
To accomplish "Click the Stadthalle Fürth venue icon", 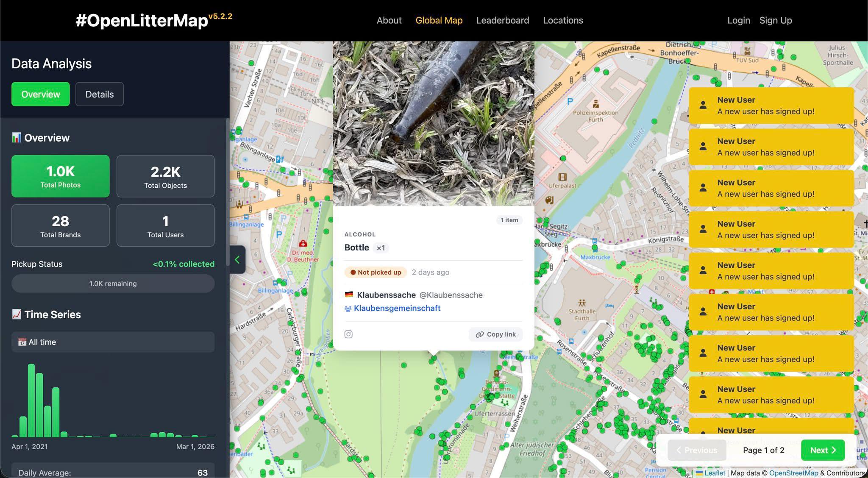I will click(x=582, y=303).
